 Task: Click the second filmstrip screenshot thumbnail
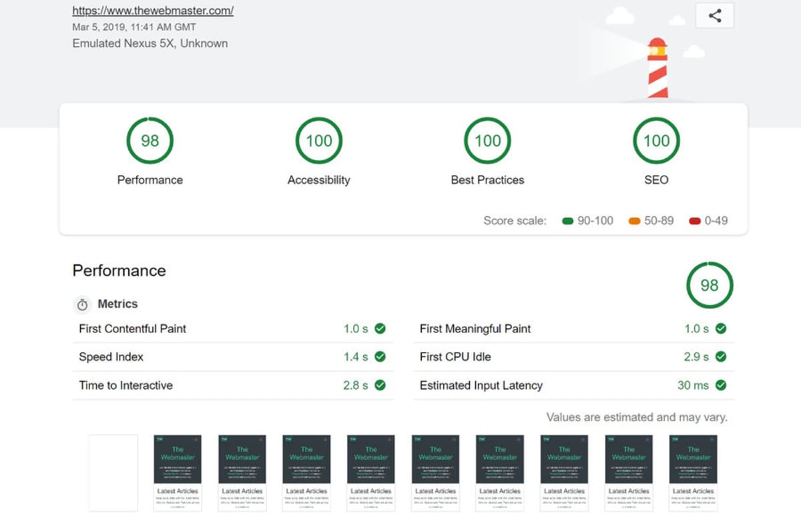pos(177,473)
